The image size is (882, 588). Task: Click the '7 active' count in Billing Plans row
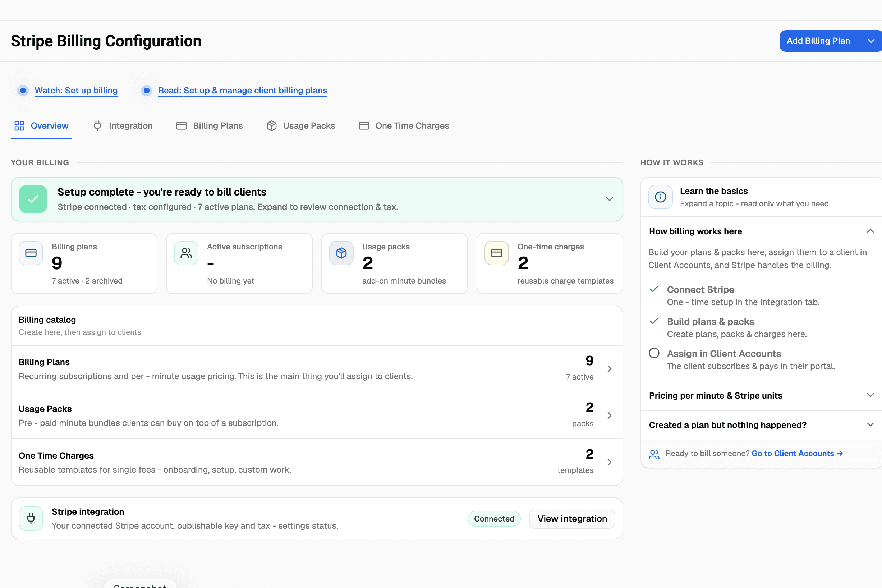(x=579, y=377)
